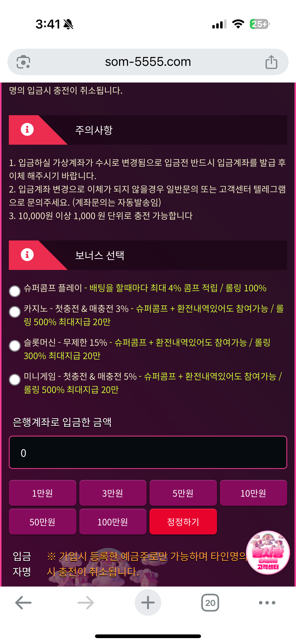296x644 pixels.
Task: Reset the amount with 정정하기 button
Action: [183, 522]
